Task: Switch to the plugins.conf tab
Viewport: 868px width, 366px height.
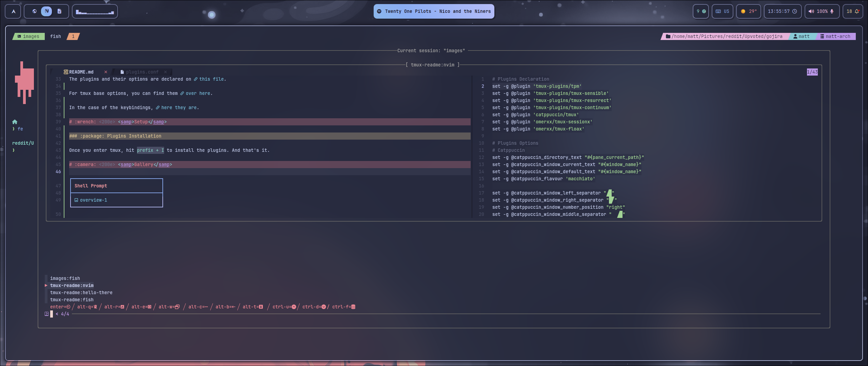Action: [142, 72]
